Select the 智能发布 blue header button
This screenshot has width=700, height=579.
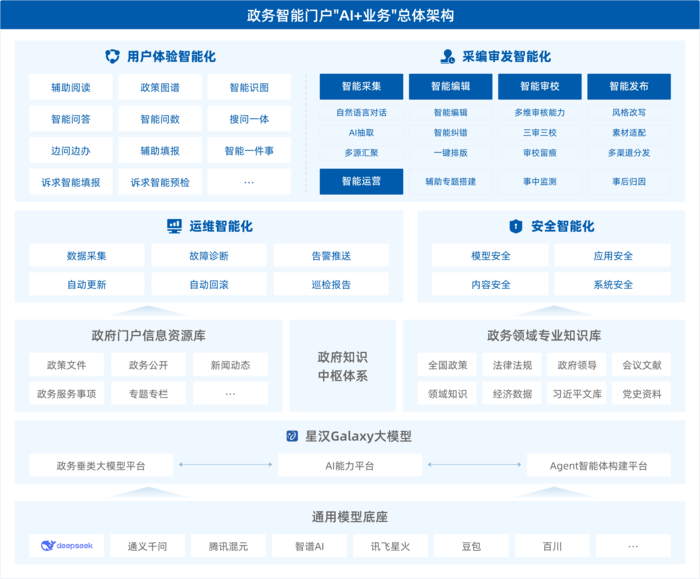point(629,87)
